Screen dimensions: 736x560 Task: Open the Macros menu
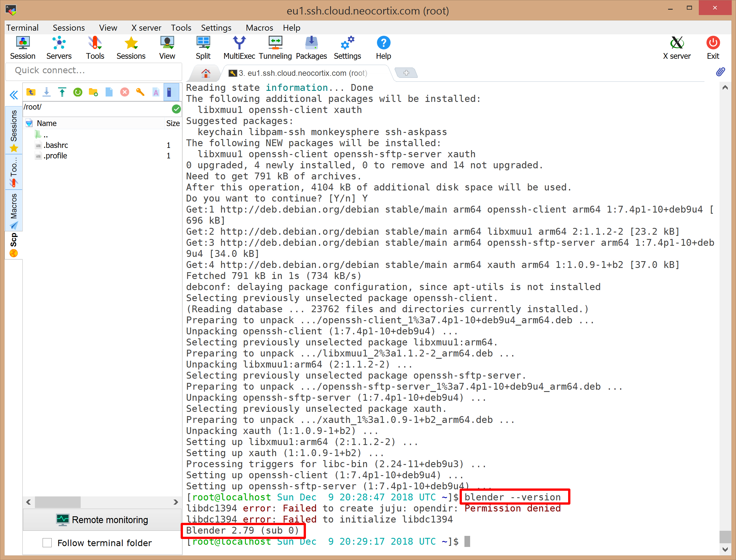pos(259,28)
